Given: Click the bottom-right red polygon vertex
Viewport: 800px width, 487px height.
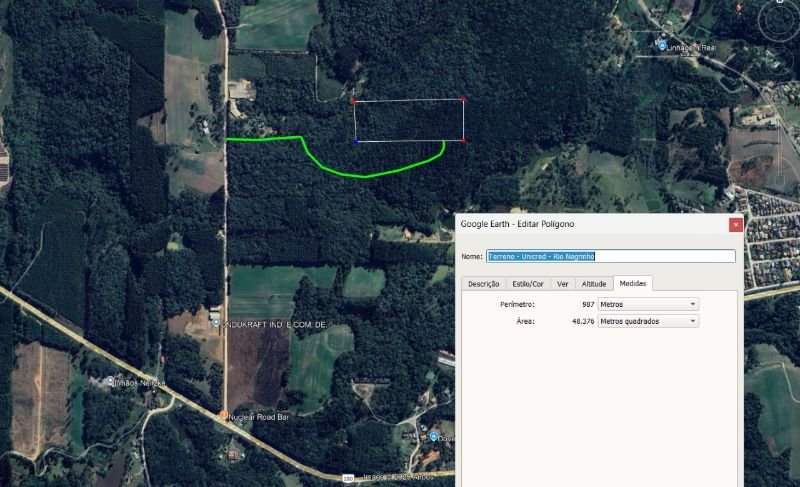Looking at the screenshot, I should (464, 141).
